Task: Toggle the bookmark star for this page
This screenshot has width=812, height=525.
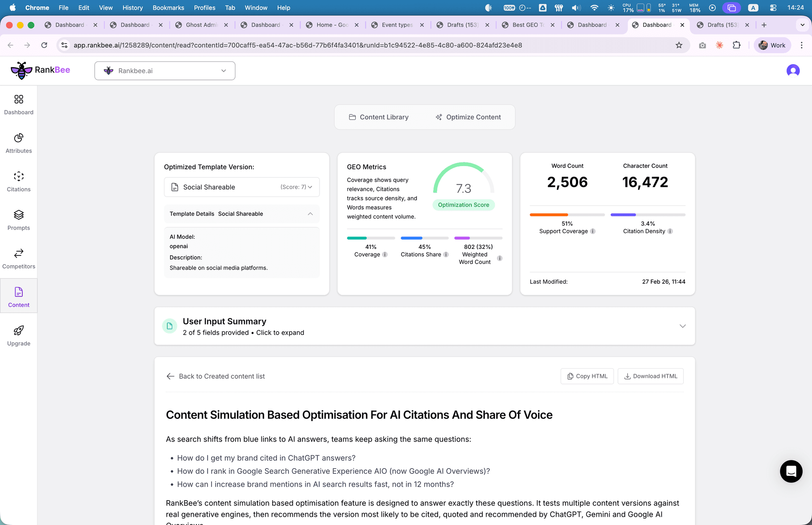Action: coord(679,45)
